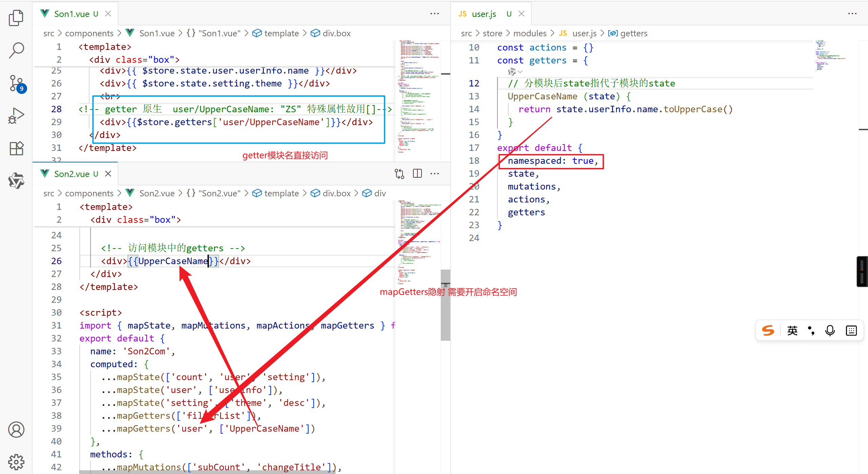Click the Split Editor icon in Son2.vue
The height and width of the screenshot is (474, 868).
[x=417, y=174]
